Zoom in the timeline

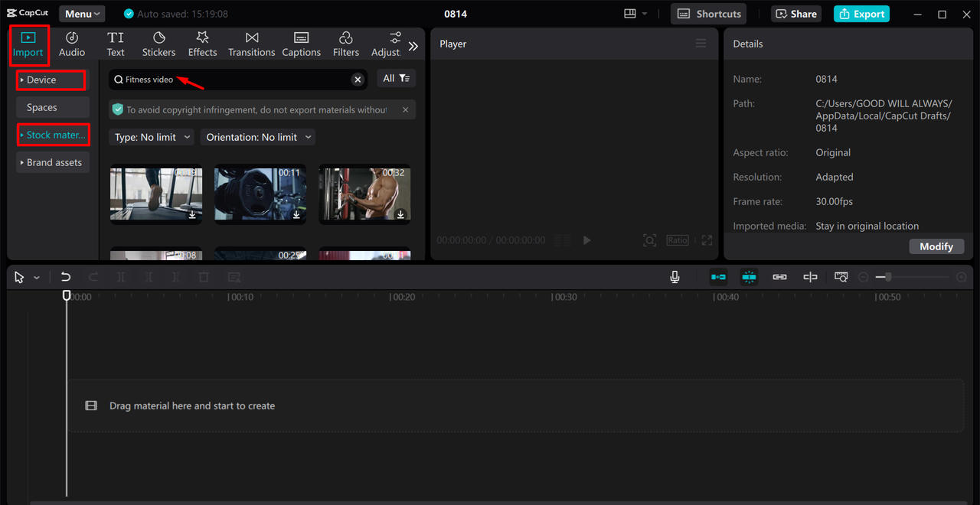coord(962,277)
